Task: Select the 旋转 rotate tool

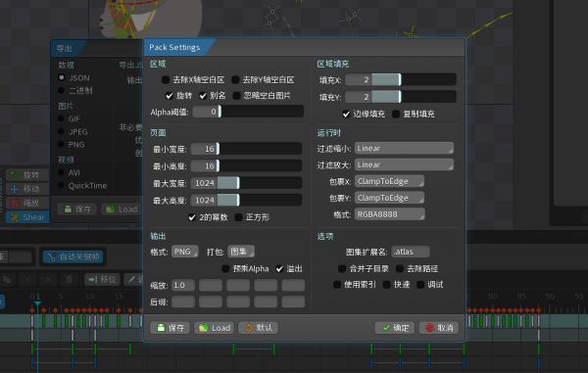Action: [x=27, y=175]
